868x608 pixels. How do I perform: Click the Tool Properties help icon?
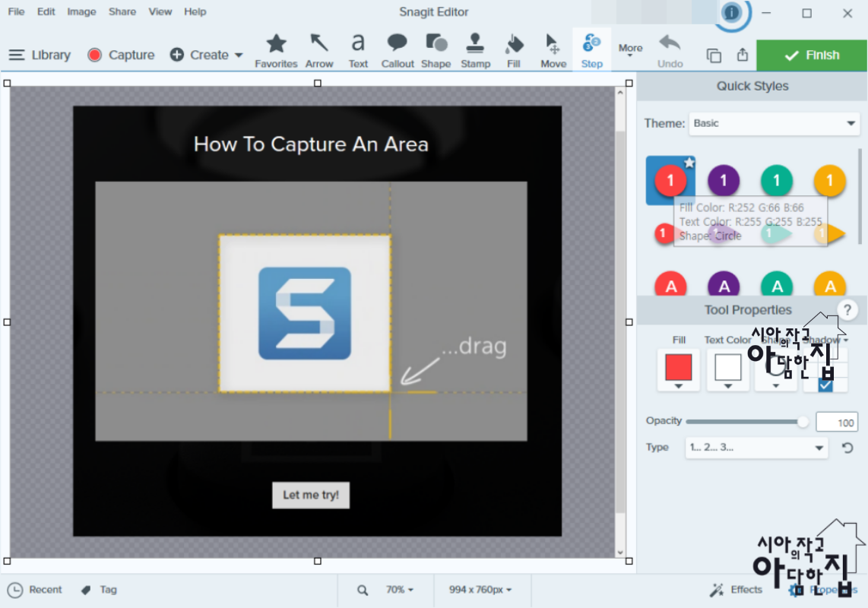point(847,310)
